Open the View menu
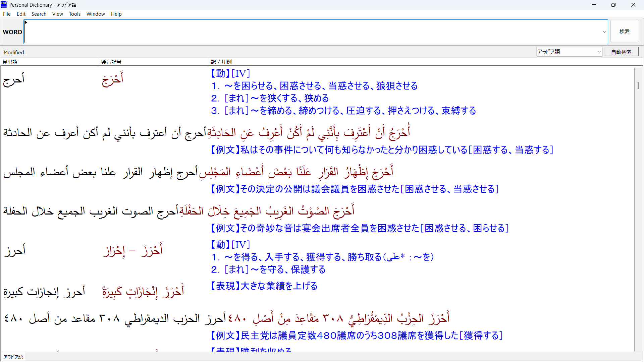644x362 pixels. point(58,14)
